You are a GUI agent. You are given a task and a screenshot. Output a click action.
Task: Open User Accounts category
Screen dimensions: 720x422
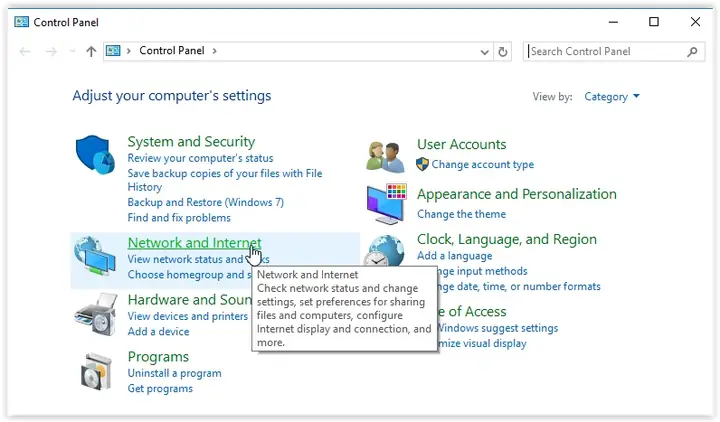tap(461, 144)
